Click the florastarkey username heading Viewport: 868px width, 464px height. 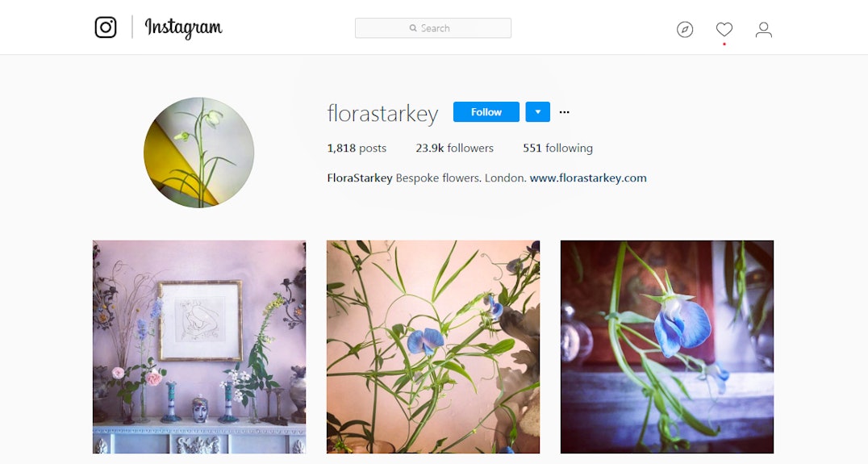click(x=382, y=113)
